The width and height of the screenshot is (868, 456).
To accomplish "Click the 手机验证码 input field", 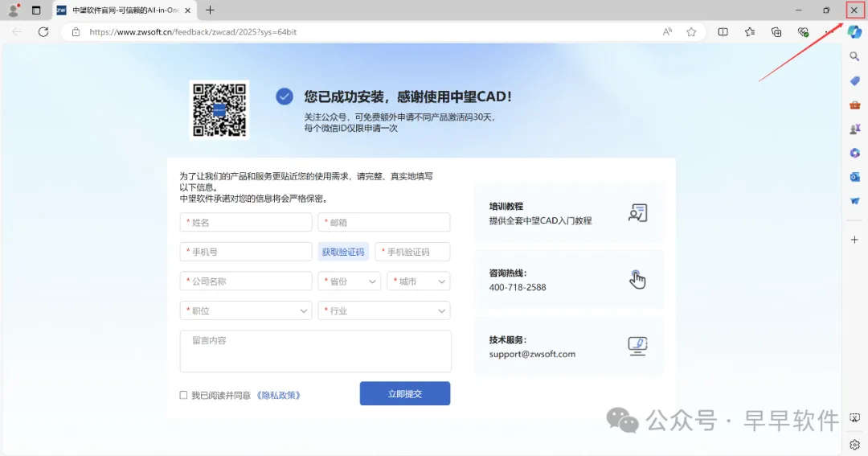I will pos(412,252).
